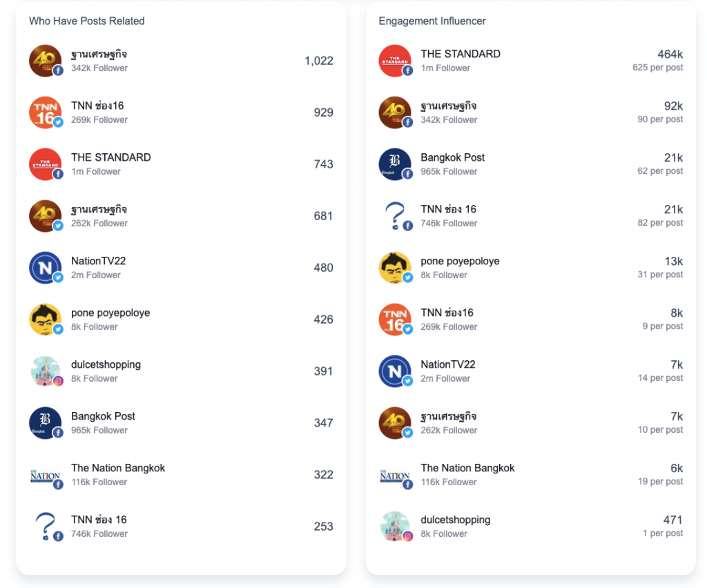This screenshot has width=707, height=588.
Task: Click The Nation Bangkok name in Engagement Influencer
Action: [x=467, y=468]
